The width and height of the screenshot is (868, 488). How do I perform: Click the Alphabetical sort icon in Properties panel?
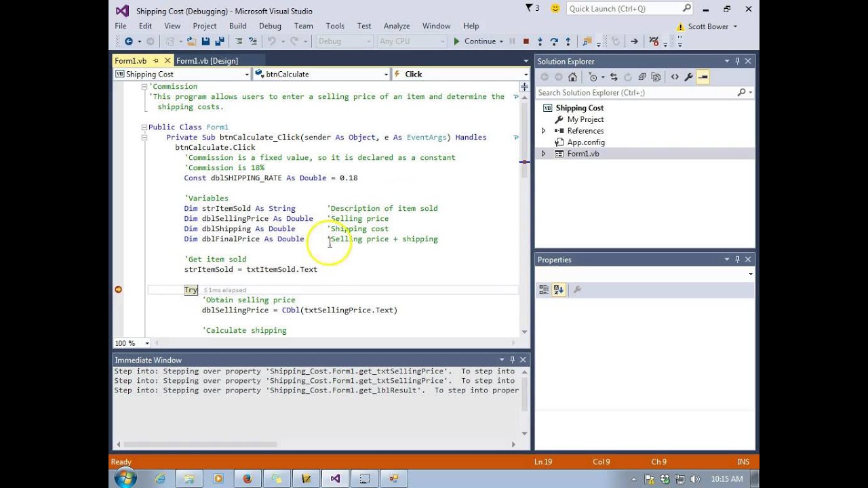[x=559, y=290]
